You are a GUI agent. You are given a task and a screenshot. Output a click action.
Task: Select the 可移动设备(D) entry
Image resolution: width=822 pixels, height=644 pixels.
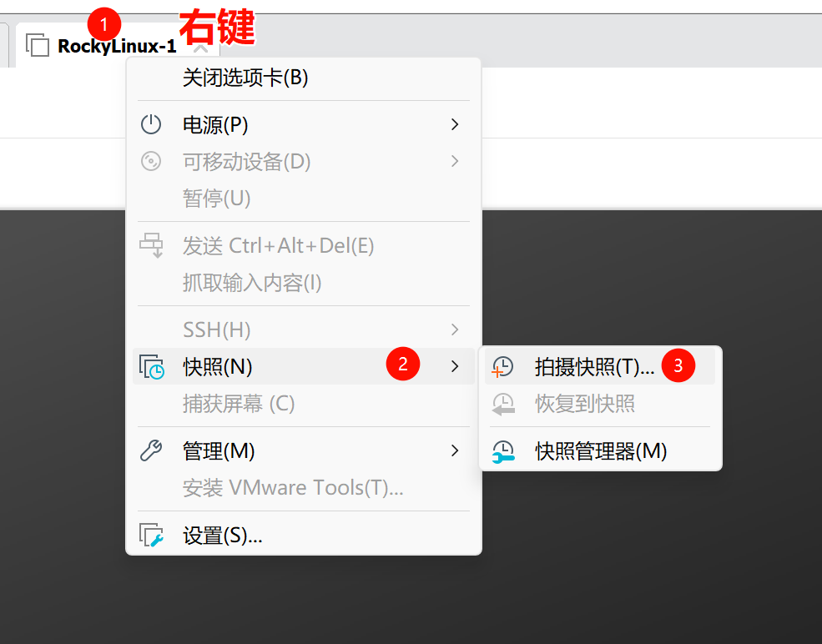point(304,161)
